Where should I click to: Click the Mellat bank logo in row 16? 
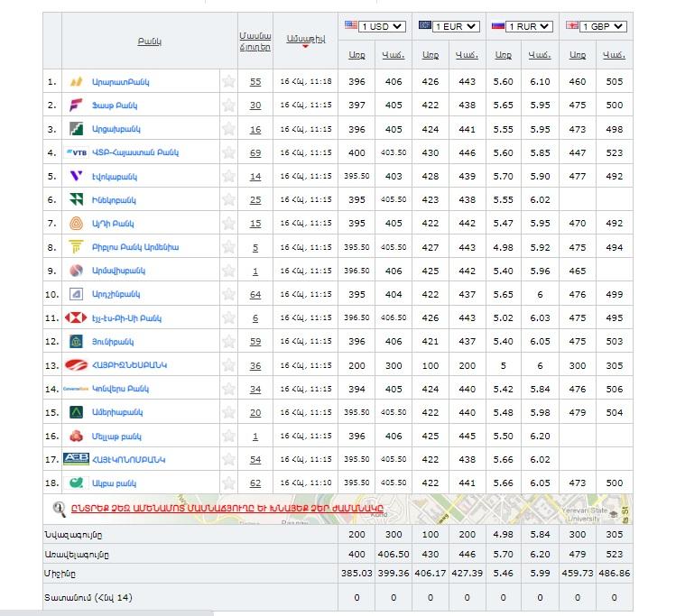(x=77, y=436)
